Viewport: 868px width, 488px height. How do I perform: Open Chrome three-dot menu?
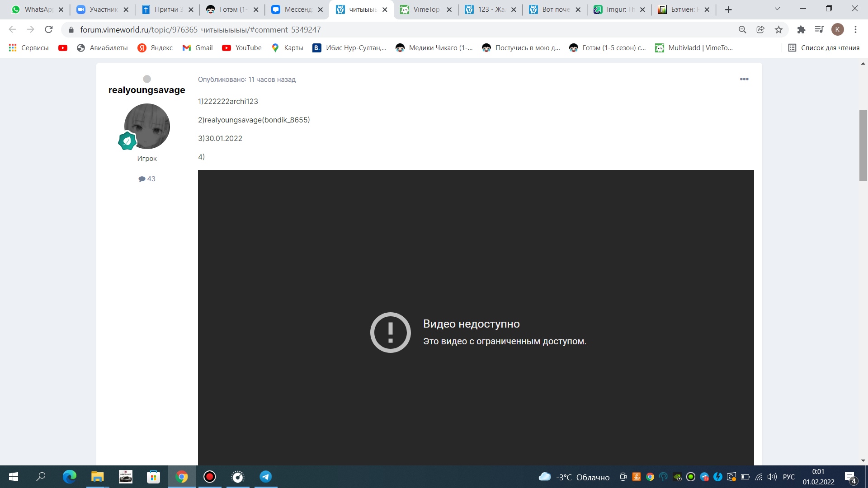click(x=855, y=29)
